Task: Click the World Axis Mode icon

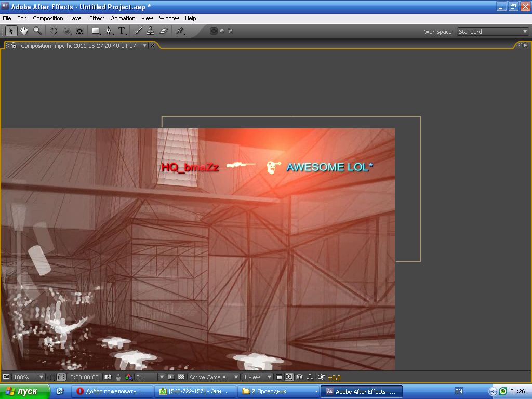Action: pos(222,31)
